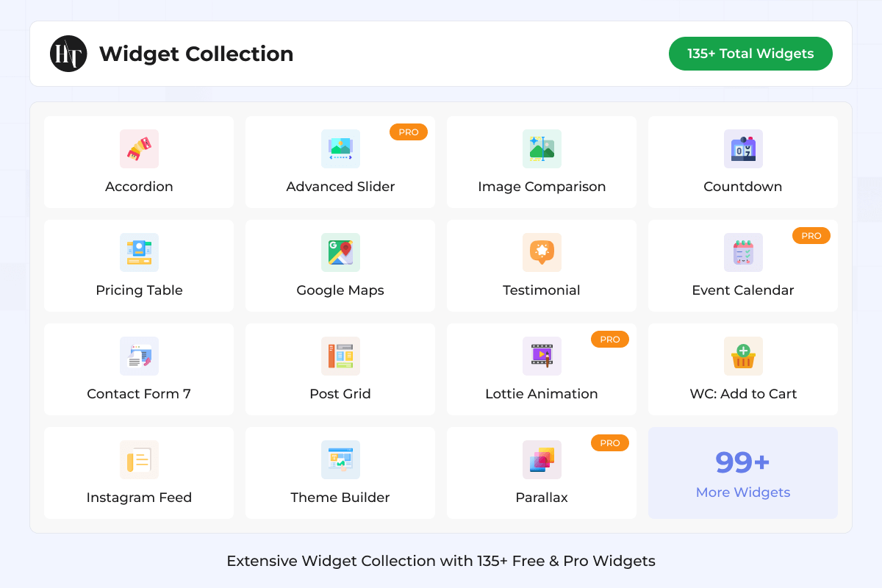Select the Advanced Slider icon
The image size is (882, 588).
(x=340, y=148)
